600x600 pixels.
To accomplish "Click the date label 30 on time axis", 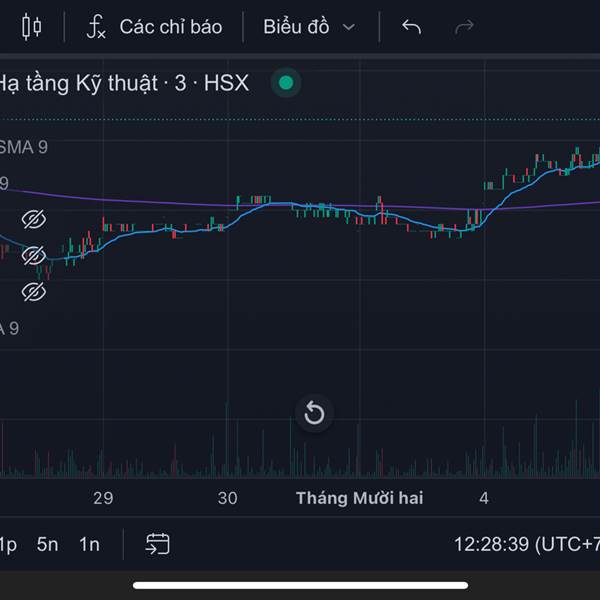I will pyautogui.click(x=228, y=498).
